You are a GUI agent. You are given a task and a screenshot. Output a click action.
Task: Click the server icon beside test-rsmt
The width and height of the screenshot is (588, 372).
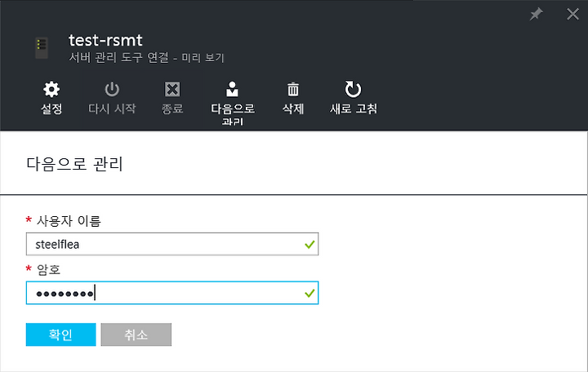42,48
